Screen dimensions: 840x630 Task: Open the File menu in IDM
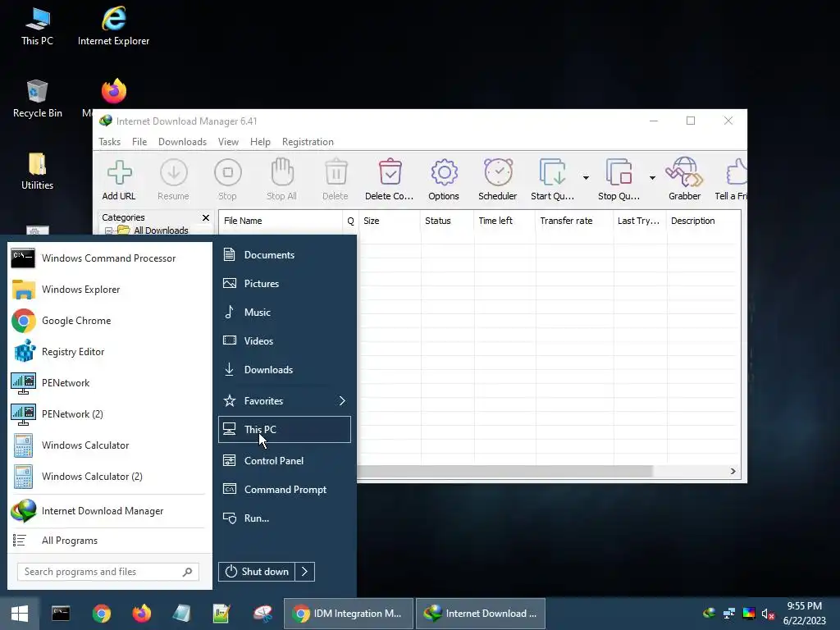click(139, 142)
